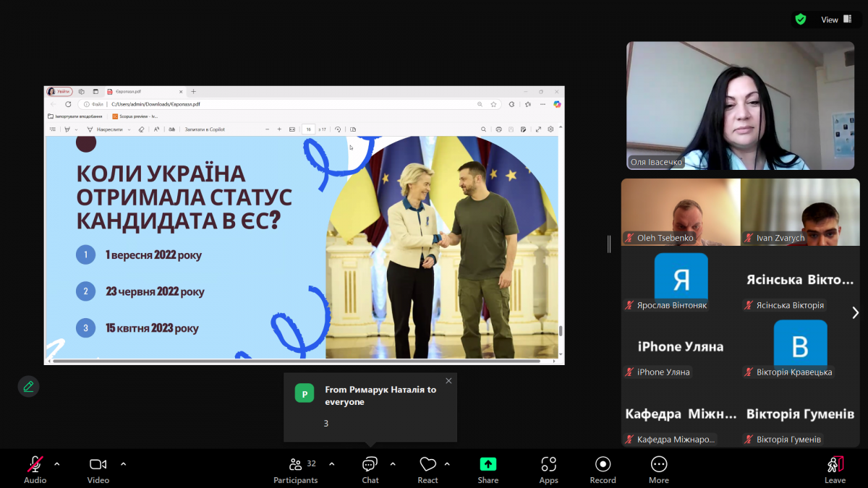Click the Запитати в Copilot button
Image resolution: width=868 pixels, height=488 pixels.
tap(206, 129)
